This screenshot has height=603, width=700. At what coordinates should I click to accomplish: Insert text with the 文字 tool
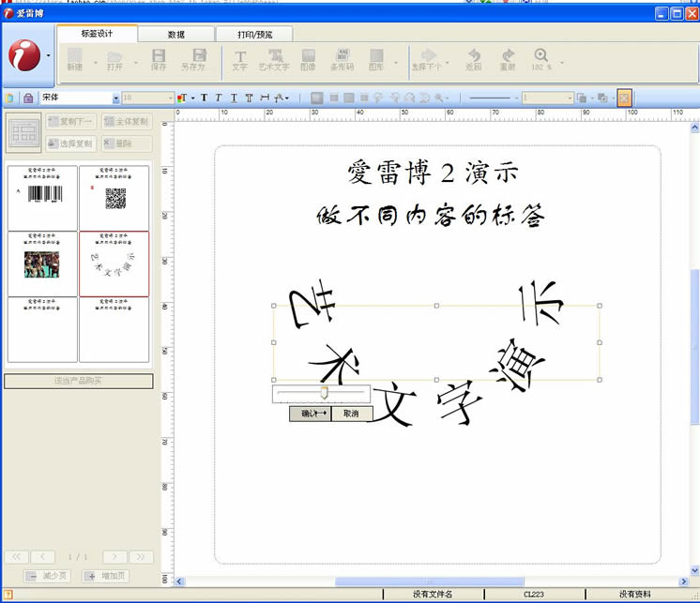[x=239, y=60]
